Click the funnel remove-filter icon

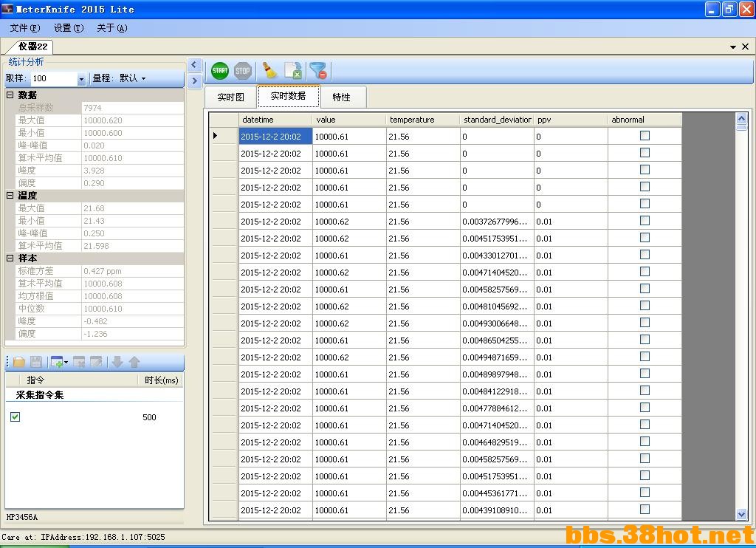[x=318, y=70]
